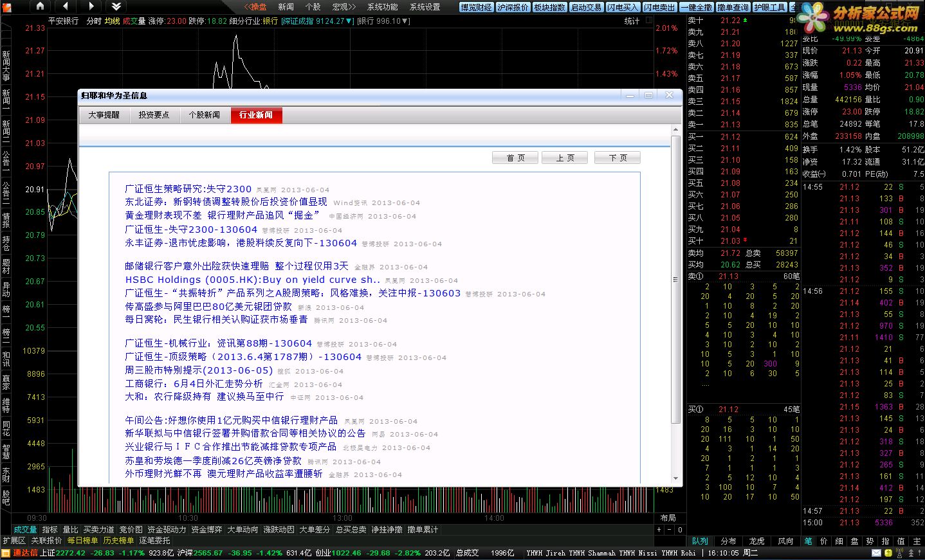Go back using the left arrow icon
The image size is (925, 560).
tap(66, 6)
